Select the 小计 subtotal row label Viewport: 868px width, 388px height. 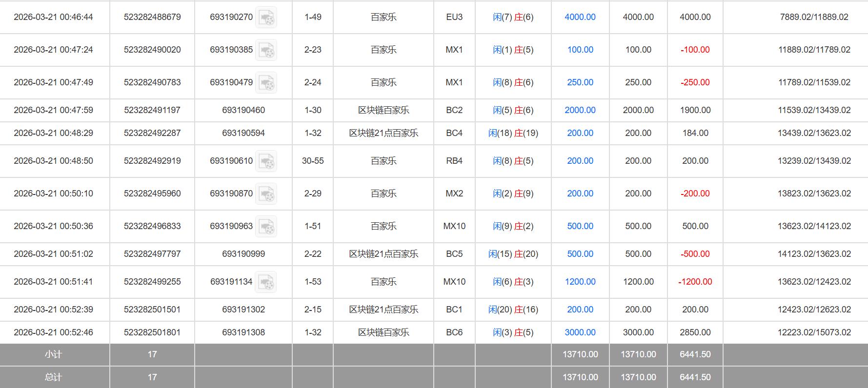tap(54, 354)
